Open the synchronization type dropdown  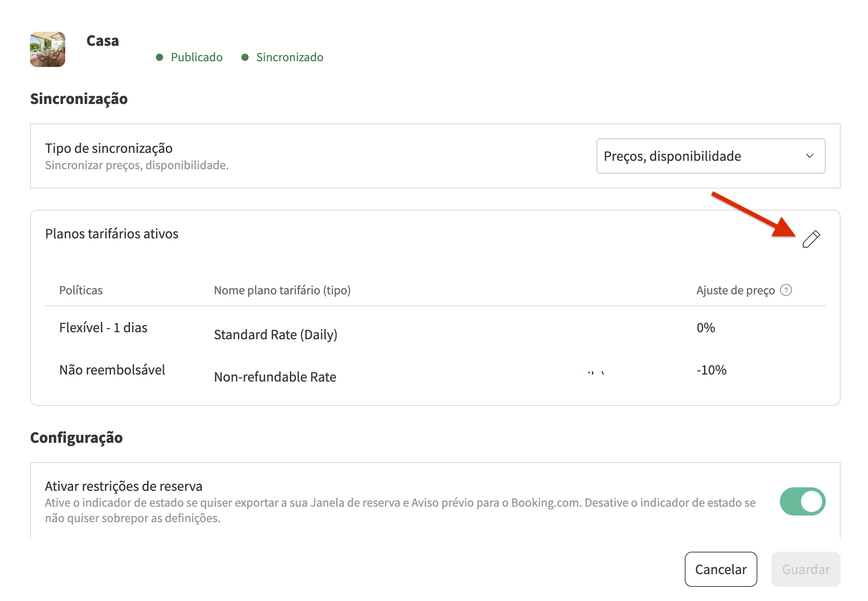710,156
